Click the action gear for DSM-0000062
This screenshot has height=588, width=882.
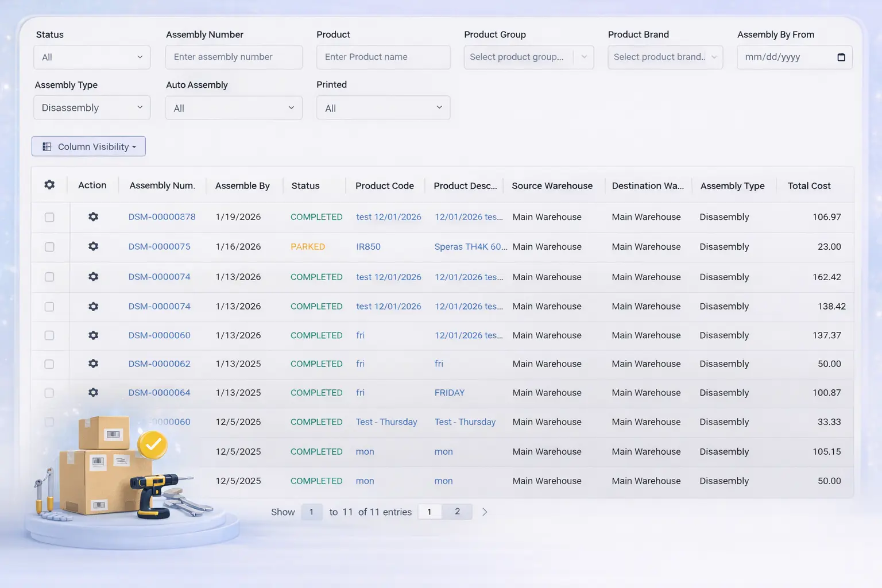point(93,363)
